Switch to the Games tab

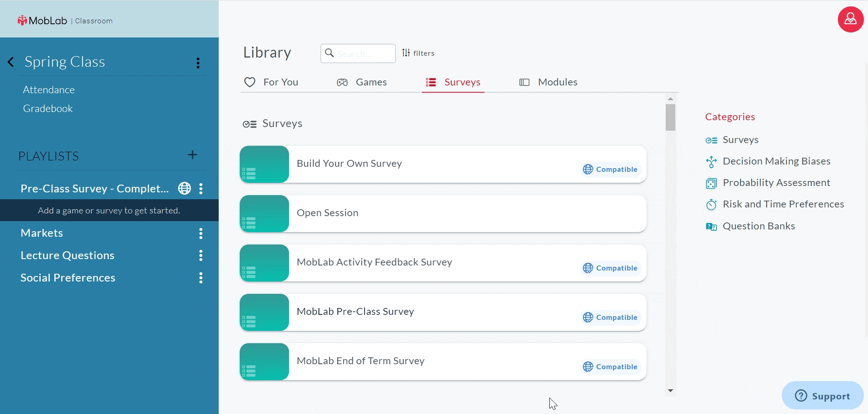pyautogui.click(x=362, y=82)
